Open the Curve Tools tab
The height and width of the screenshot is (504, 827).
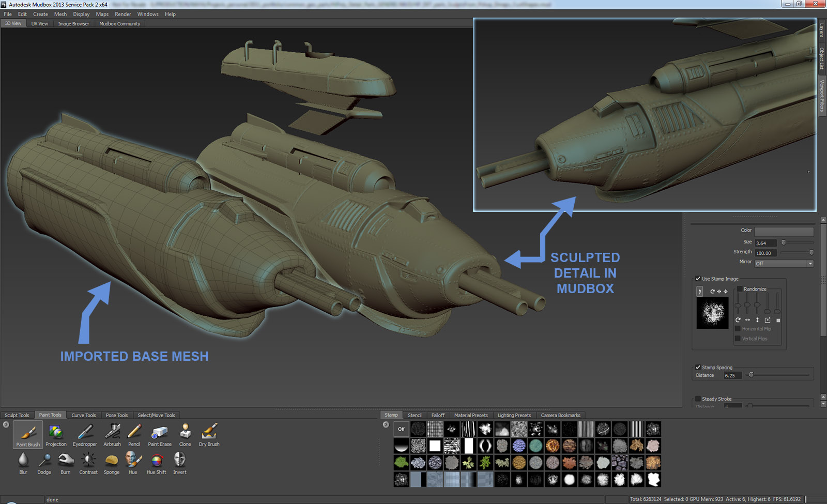coord(84,415)
